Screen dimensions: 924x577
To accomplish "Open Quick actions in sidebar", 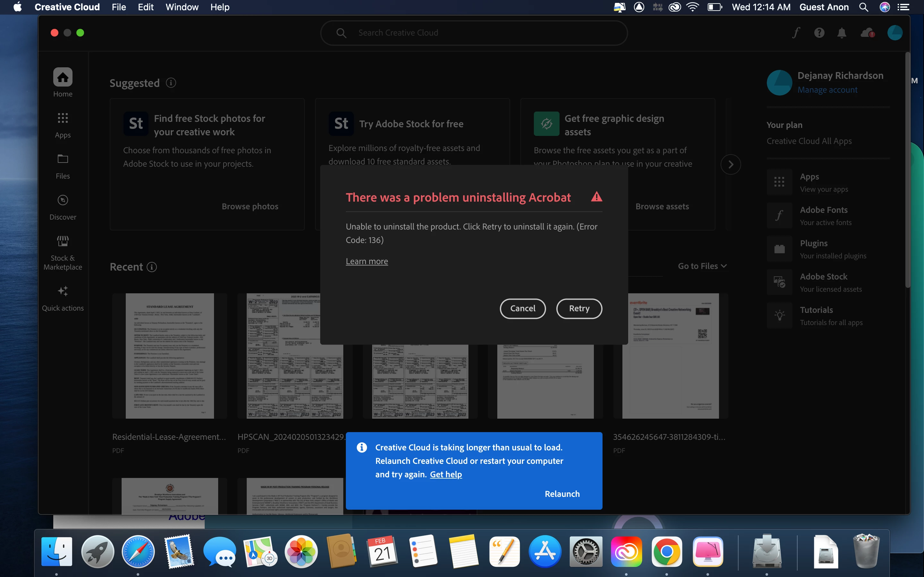I will [63, 298].
